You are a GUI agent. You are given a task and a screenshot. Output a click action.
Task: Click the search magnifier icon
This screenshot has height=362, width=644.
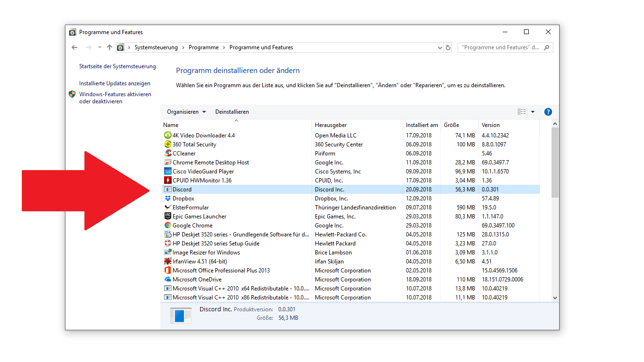coord(547,47)
